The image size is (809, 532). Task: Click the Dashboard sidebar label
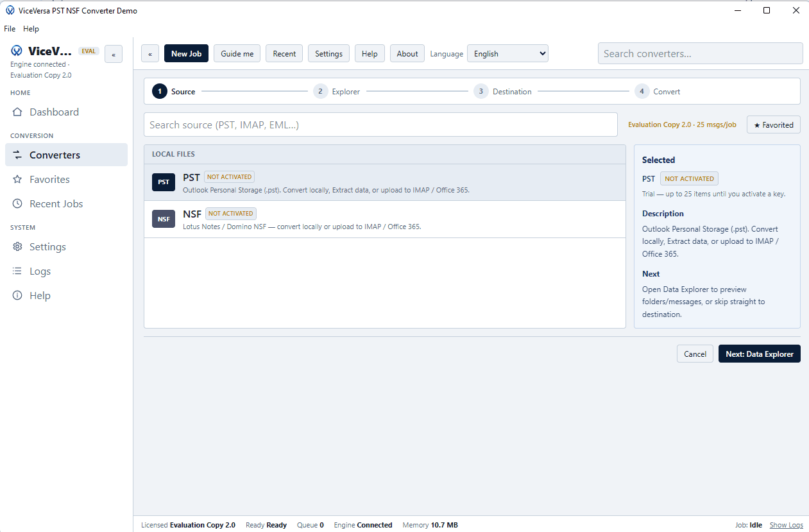54,112
